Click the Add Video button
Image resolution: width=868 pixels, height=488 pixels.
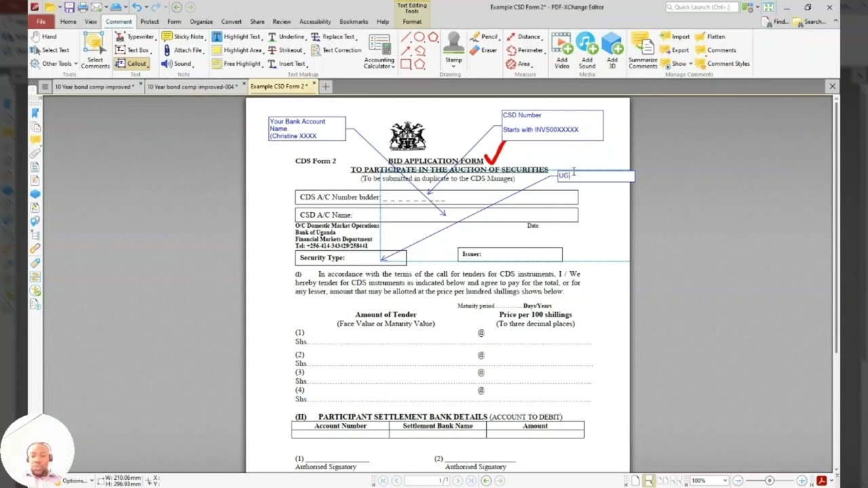point(561,50)
